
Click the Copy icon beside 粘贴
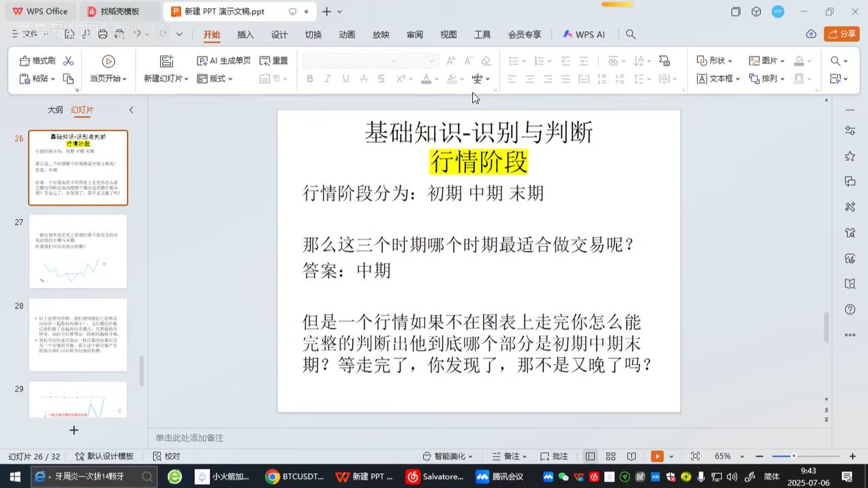68,78
